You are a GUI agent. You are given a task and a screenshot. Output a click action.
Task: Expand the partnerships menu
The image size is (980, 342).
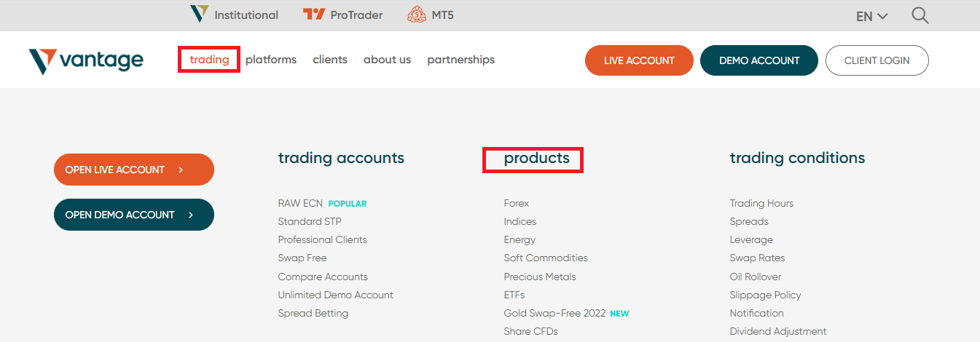tap(460, 60)
